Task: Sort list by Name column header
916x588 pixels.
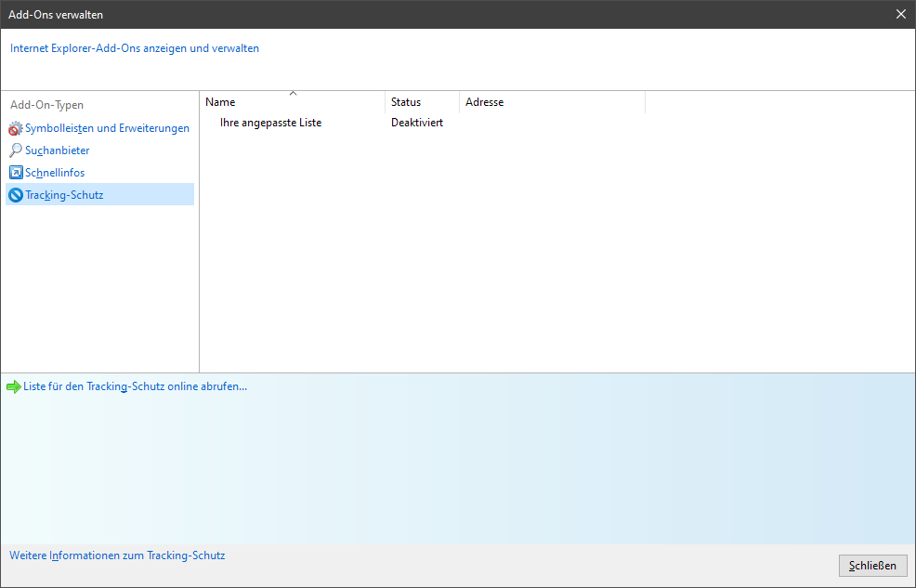Action: (x=293, y=101)
